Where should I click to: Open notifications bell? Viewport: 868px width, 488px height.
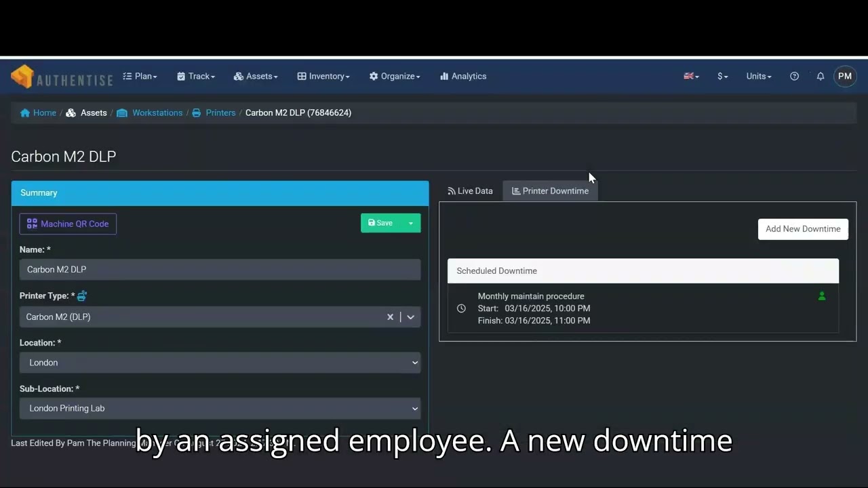coord(821,77)
